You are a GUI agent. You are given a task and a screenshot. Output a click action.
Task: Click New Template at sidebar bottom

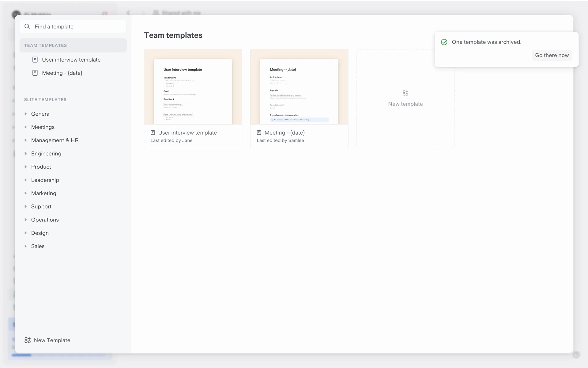pos(52,340)
